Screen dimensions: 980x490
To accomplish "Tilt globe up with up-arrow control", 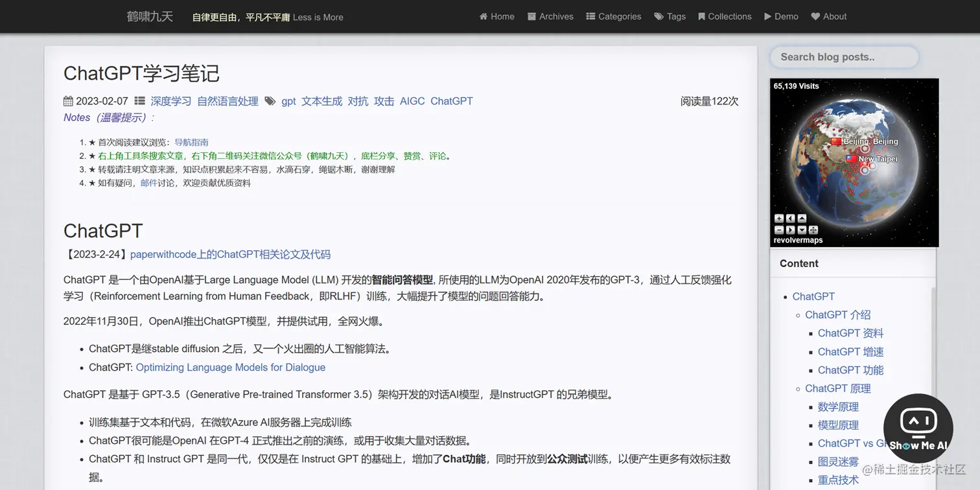I will tap(802, 218).
